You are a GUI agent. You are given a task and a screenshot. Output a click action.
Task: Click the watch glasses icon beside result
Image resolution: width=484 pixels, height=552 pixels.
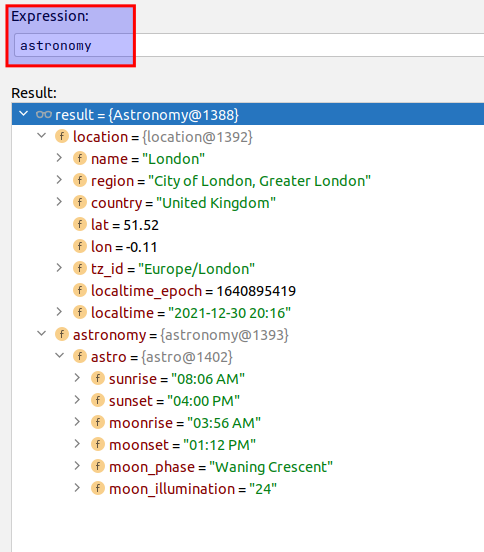[44, 114]
